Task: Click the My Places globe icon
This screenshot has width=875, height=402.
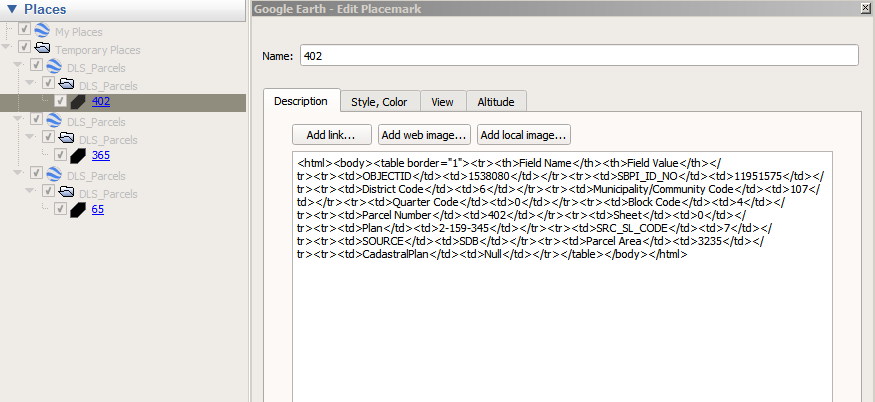Action: pos(42,32)
